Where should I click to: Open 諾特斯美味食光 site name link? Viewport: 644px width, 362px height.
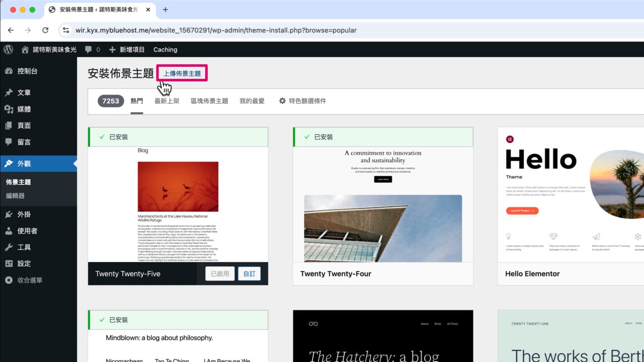[x=55, y=49]
